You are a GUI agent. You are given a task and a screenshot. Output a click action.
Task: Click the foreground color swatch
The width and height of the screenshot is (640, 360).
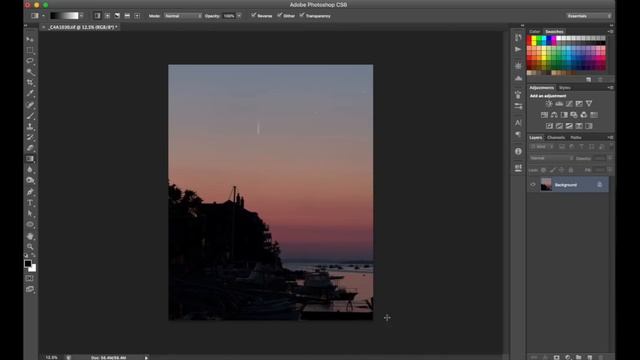point(28,264)
